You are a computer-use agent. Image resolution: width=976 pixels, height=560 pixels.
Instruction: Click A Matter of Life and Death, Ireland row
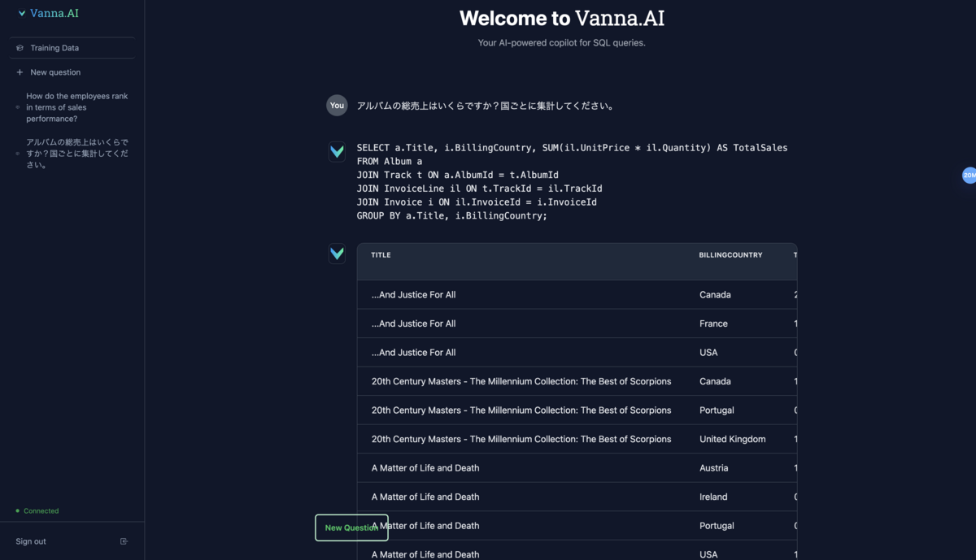425,497
